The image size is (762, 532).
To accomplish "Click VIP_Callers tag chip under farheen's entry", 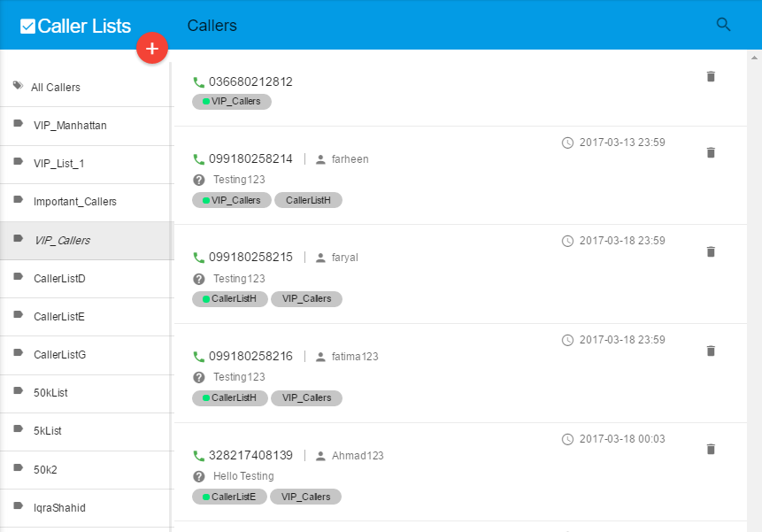I will (232, 200).
